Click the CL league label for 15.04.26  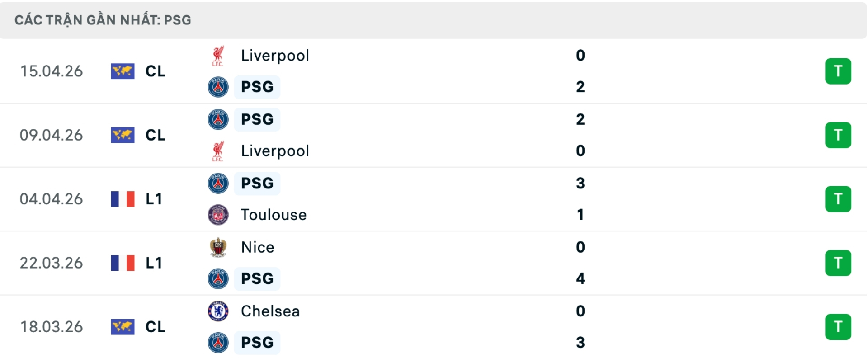tap(156, 71)
